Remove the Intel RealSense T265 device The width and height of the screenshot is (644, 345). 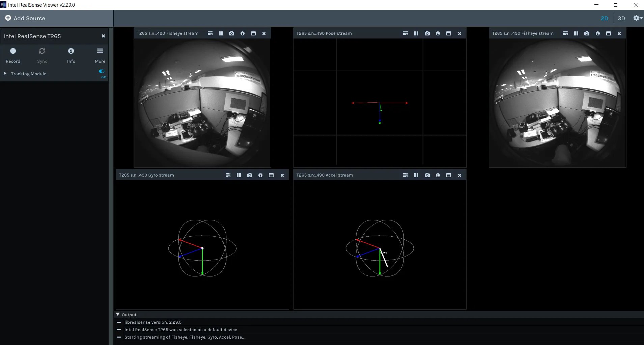103,36
